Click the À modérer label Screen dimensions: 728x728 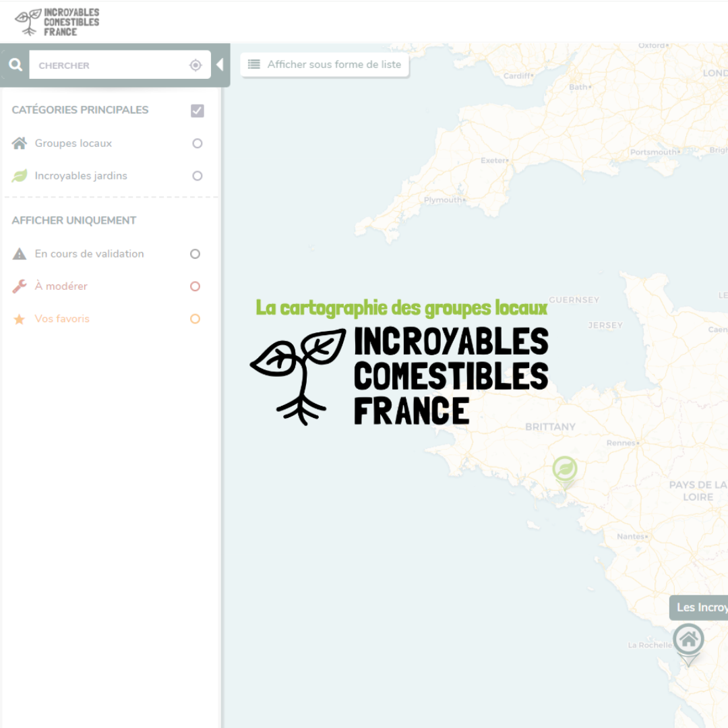[61, 286]
